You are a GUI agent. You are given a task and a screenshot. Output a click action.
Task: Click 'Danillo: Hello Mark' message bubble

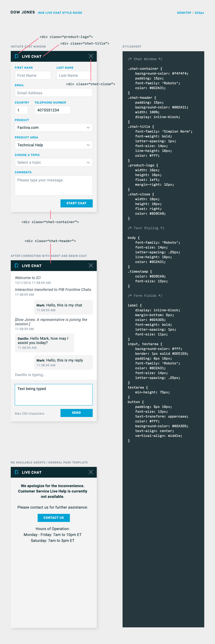tap(45, 343)
